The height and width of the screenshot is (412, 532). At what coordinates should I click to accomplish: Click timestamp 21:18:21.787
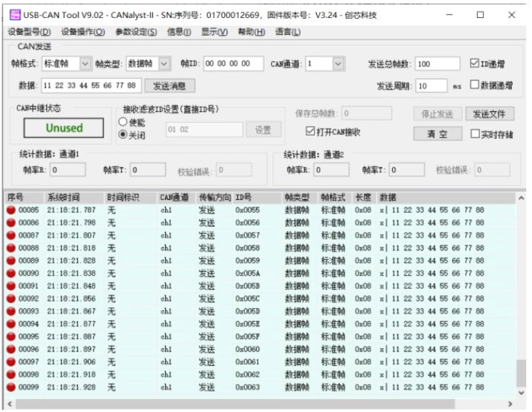71,210
